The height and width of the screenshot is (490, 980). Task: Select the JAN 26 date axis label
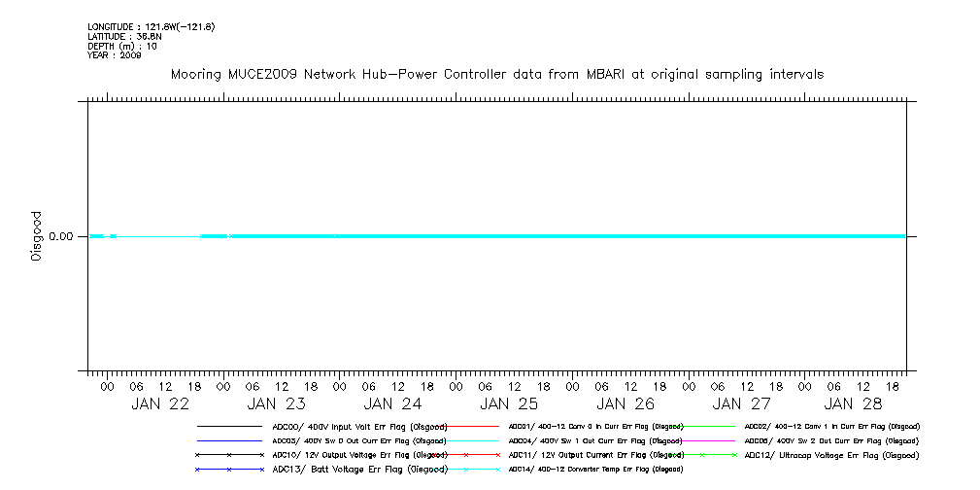[625, 403]
